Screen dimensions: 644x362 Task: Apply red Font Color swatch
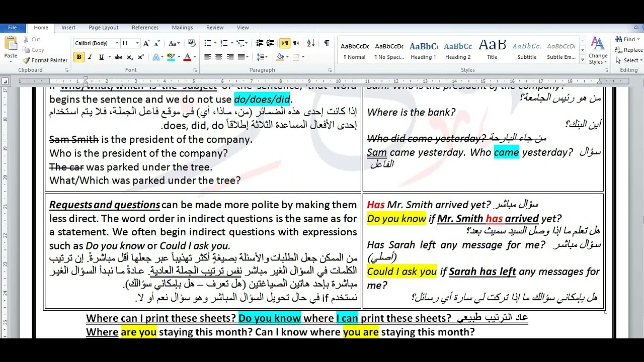pos(187,57)
